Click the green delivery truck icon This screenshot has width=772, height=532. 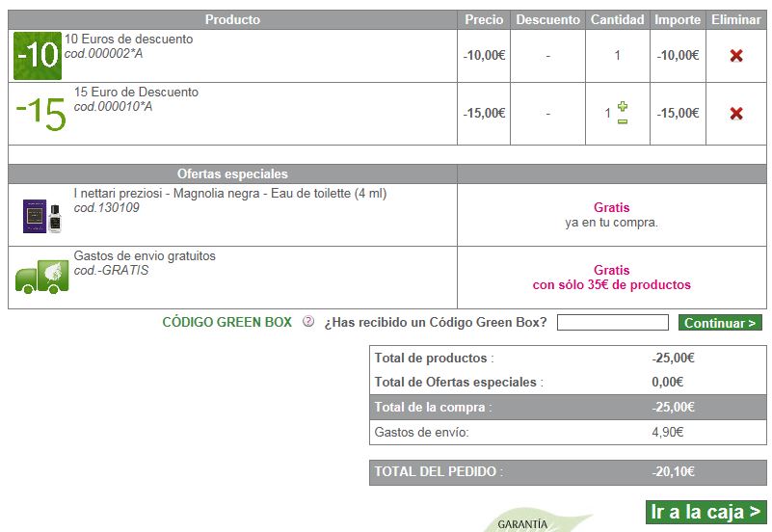pyautogui.click(x=41, y=278)
